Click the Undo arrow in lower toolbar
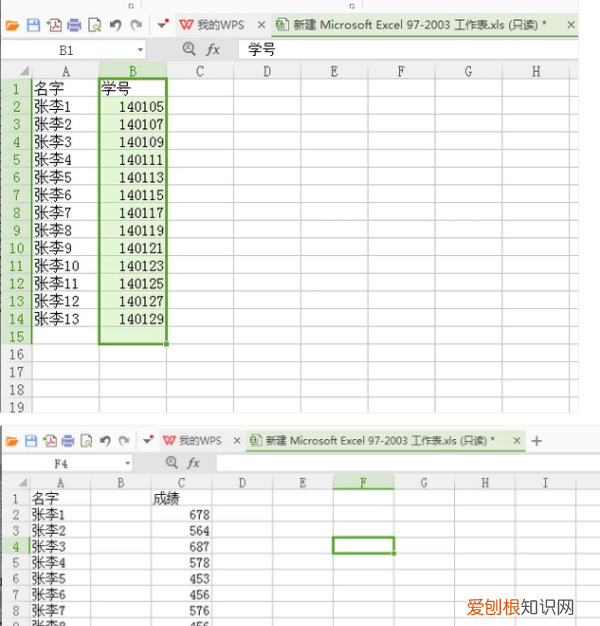This screenshot has width=600, height=626. pos(105,441)
